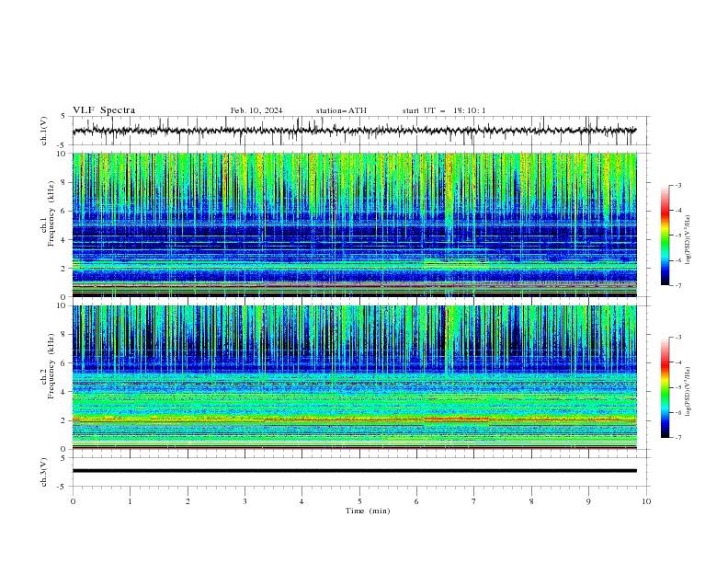The width and height of the screenshot is (728, 563).
Task: Click the '6' kHz tick on ch.2 axis
Action: [x=64, y=363]
